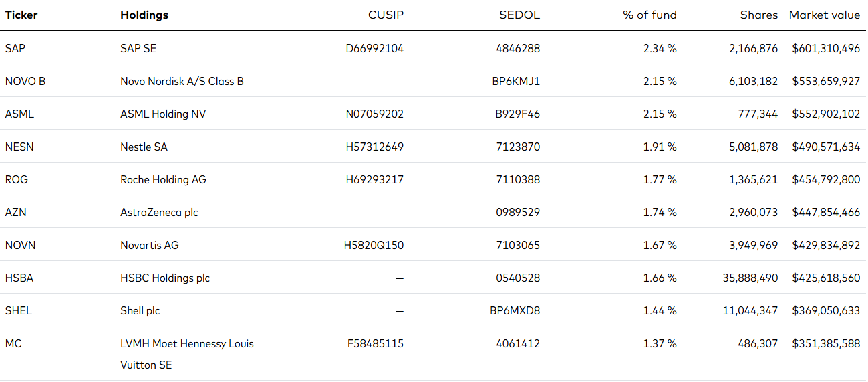Click SEDOL code BP6MXD8 for Shell

click(x=516, y=310)
